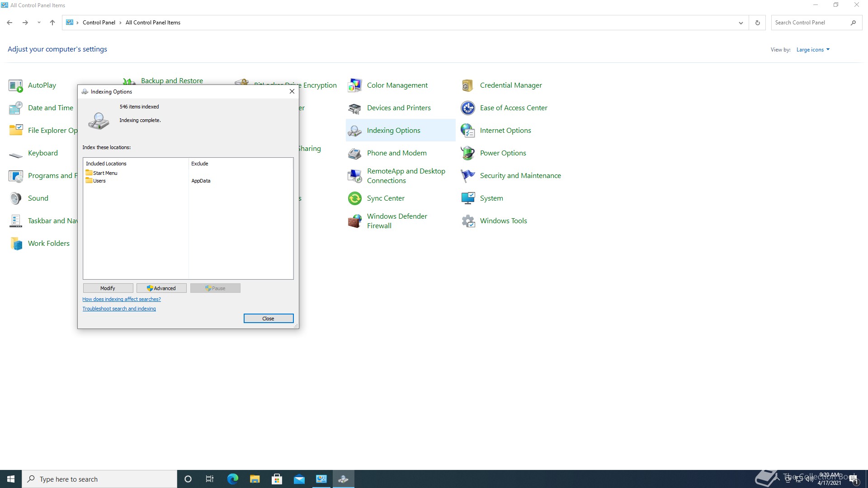Click the Advanced button
This screenshot has width=868, height=488.
(x=161, y=288)
